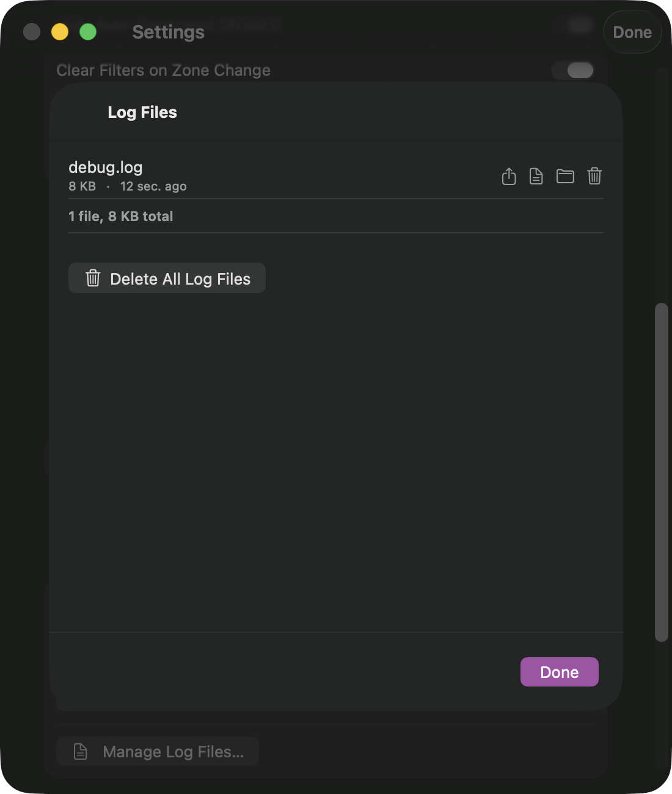This screenshot has width=672, height=794.
Task: Click Delete All Log Files
Action: (167, 278)
